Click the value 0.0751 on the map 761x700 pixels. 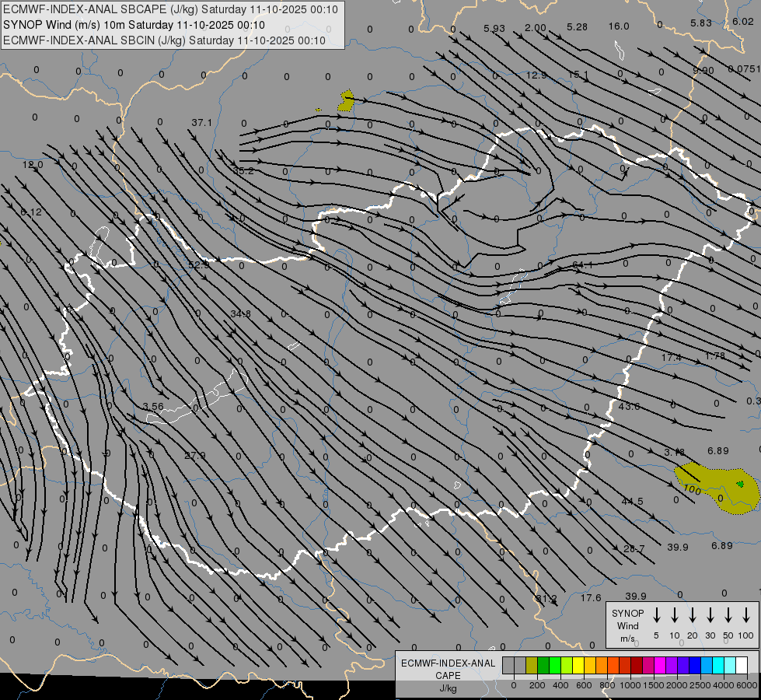(745, 69)
